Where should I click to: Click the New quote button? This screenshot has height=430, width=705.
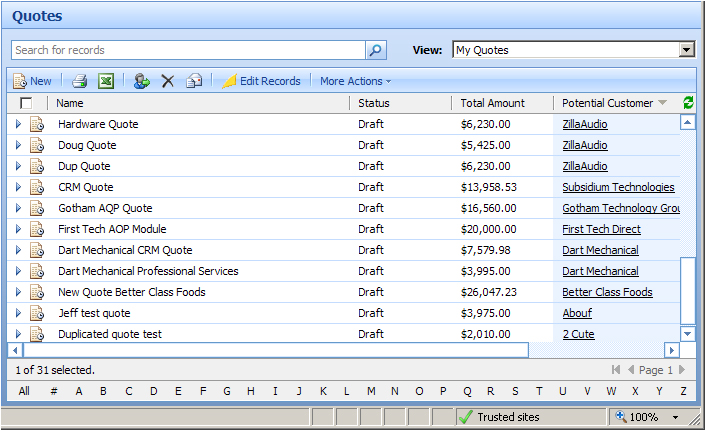(33, 81)
